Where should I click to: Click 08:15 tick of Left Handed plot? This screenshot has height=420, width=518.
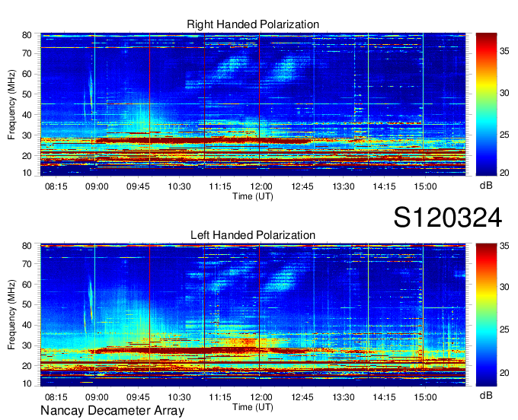[56, 397]
